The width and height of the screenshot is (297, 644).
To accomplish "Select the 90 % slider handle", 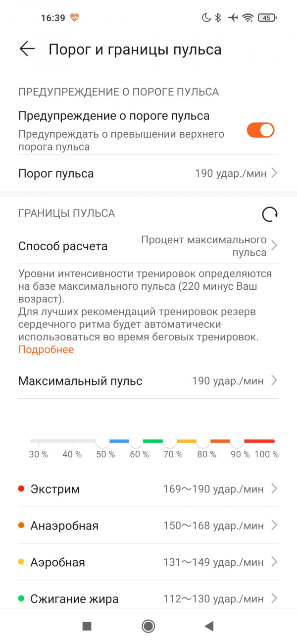I will [237, 440].
